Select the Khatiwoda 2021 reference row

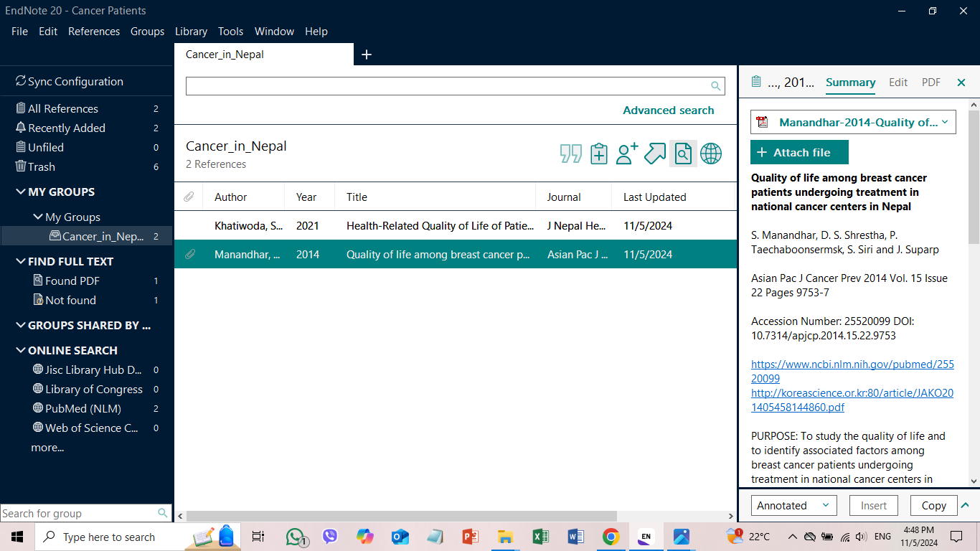[456, 225]
